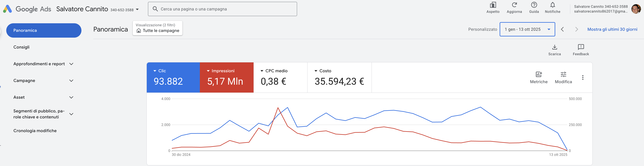The image size is (644, 166).
Task: Open Cronologia modifiche in the sidebar
Action: (x=35, y=131)
